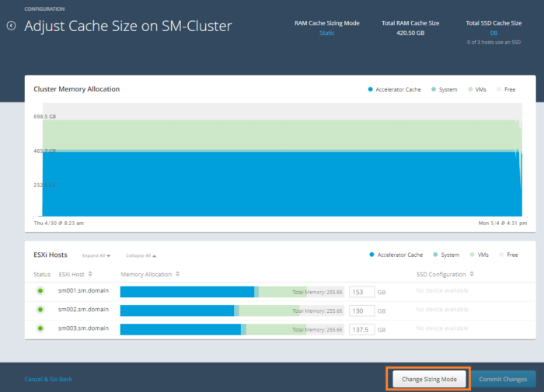Click No device available for sm002
This screenshot has height=392, width=544.
tap(442, 309)
